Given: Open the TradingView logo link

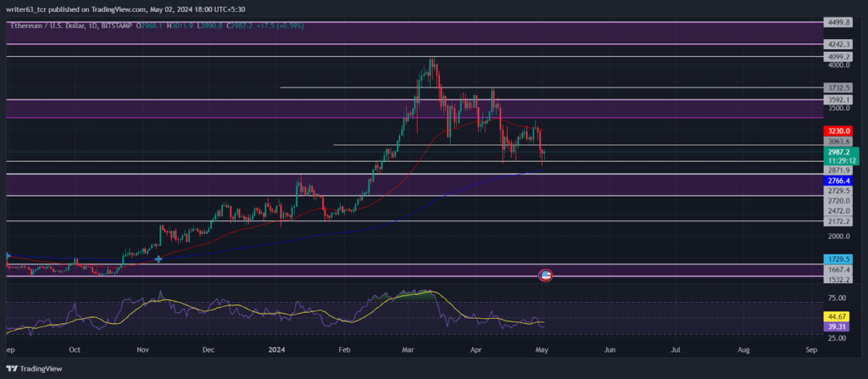Looking at the screenshot, I should point(34,369).
